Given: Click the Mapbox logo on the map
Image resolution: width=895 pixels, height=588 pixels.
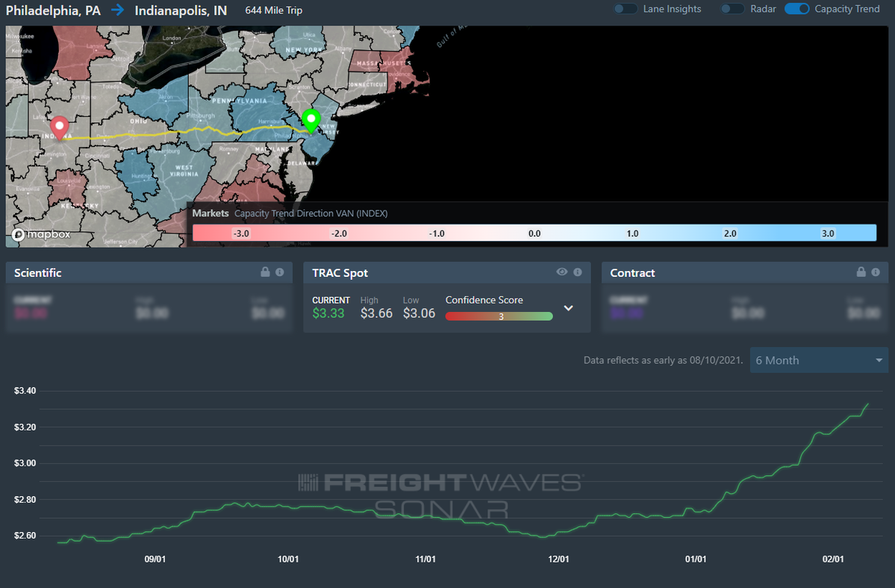Looking at the screenshot, I should 41,234.
